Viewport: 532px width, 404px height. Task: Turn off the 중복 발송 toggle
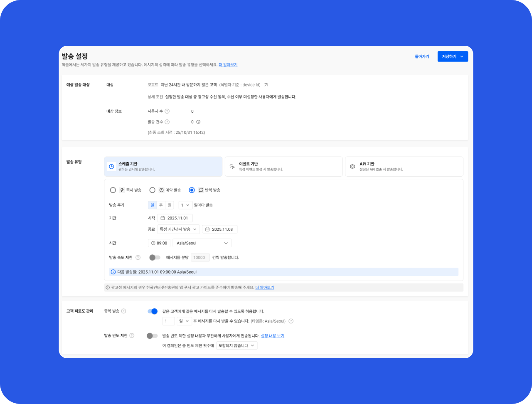(x=153, y=311)
